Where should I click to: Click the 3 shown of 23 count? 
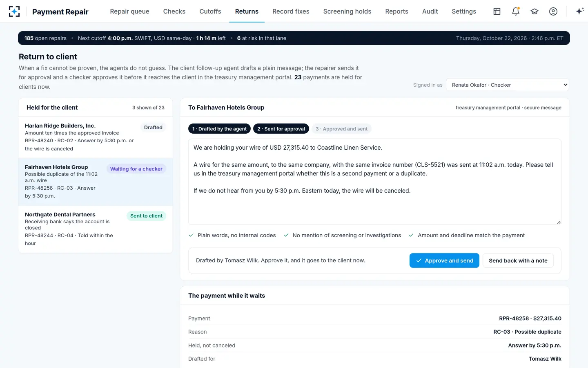coord(148,108)
